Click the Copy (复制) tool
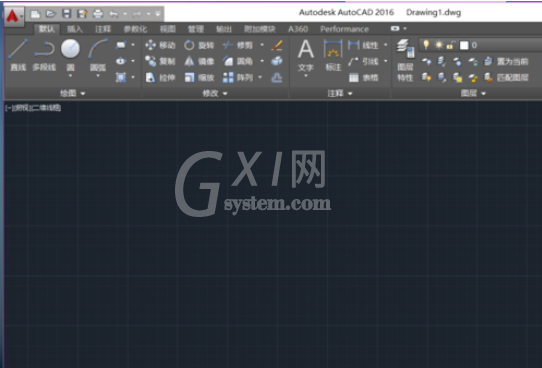This screenshot has height=368, width=542. pos(160,61)
